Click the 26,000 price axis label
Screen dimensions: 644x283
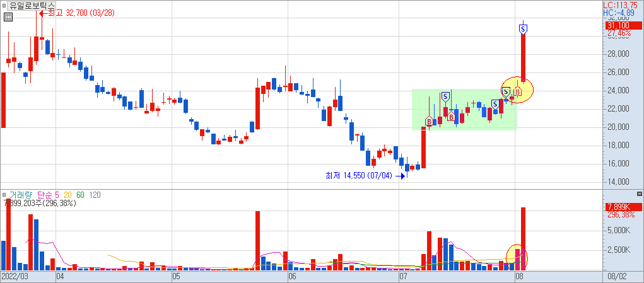click(x=618, y=72)
